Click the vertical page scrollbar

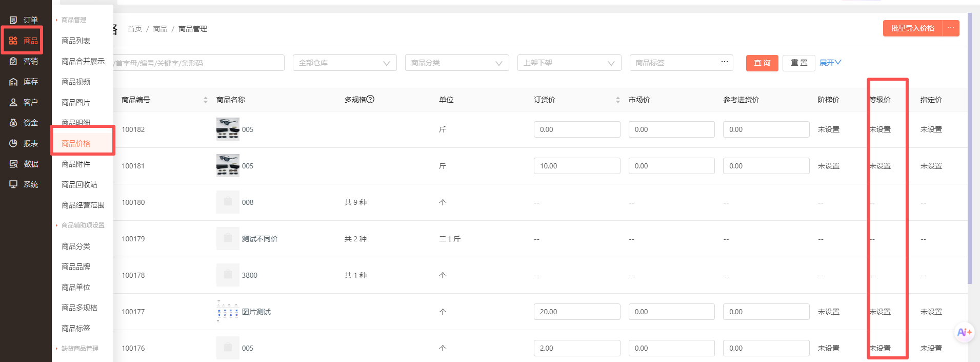(970, 149)
